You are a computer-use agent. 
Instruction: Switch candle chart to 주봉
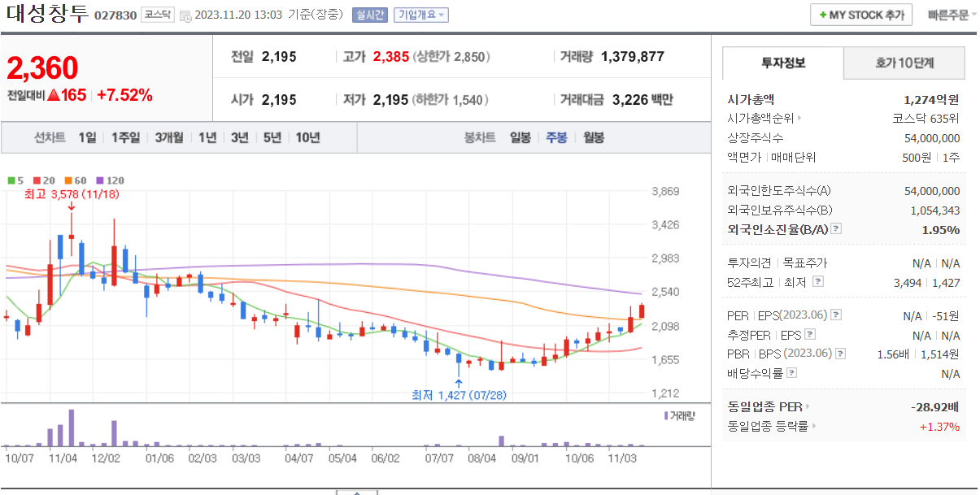coord(557,137)
